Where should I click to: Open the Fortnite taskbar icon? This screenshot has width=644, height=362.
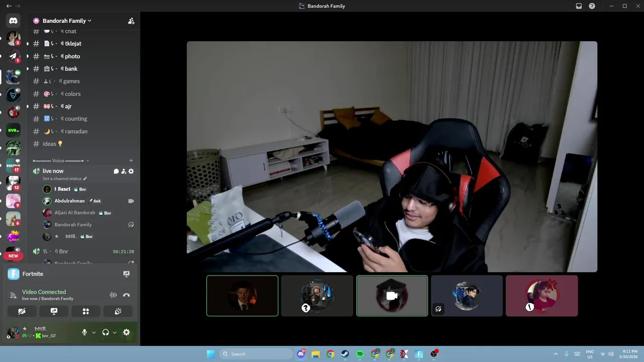coord(419,354)
